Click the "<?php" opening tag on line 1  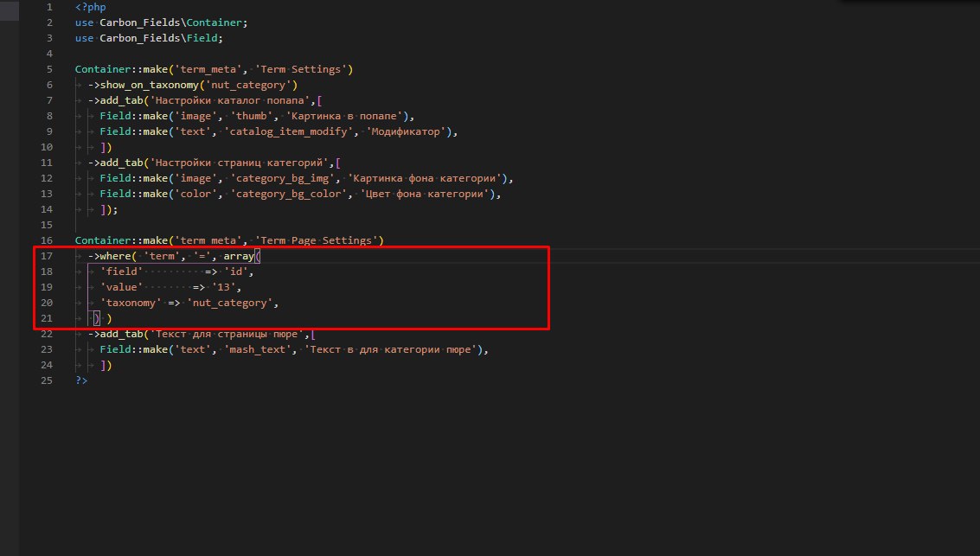coord(91,7)
